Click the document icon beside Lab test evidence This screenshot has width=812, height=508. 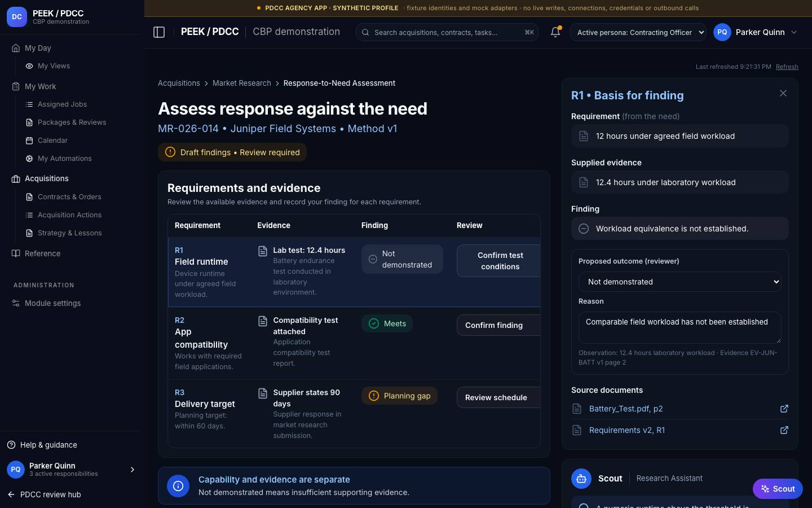click(263, 251)
